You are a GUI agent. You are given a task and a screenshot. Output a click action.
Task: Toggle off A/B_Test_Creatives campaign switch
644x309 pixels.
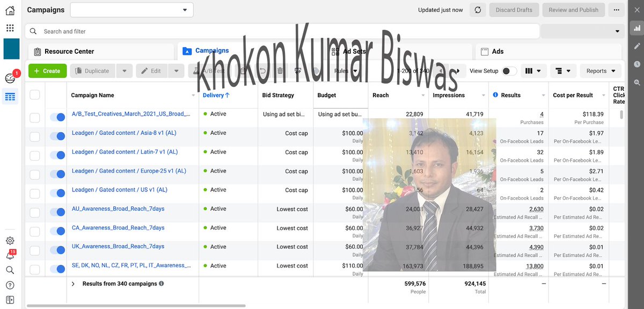point(57,117)
